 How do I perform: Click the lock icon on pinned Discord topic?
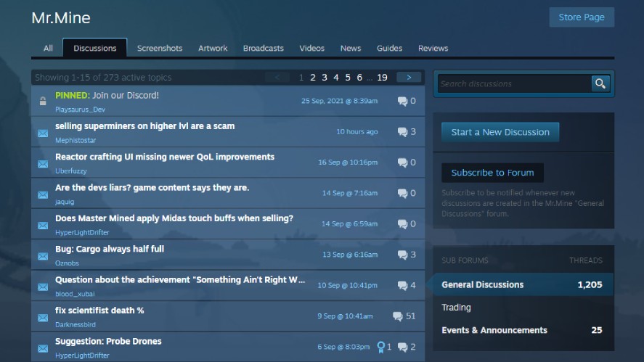click(43, 101)
